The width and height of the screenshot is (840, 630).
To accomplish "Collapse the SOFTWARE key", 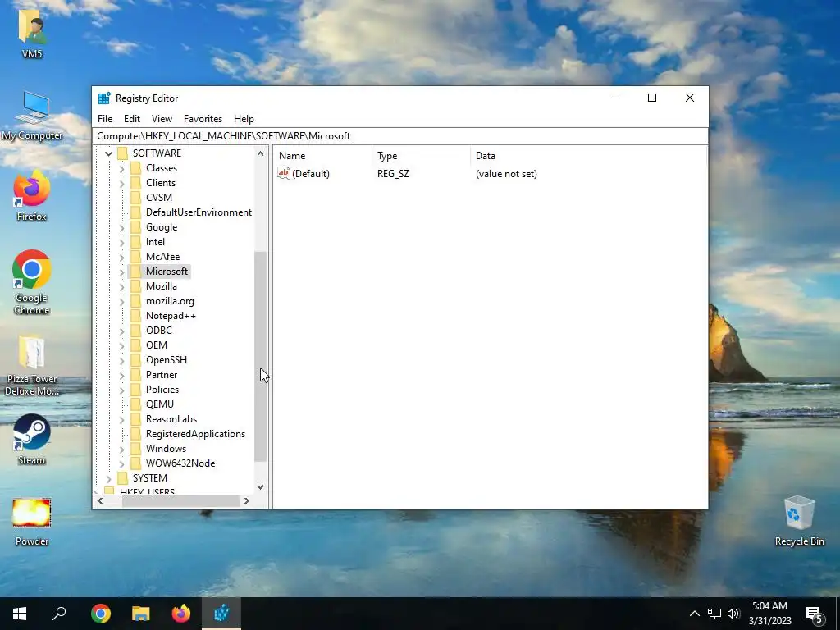I will (x=109, y=153).
